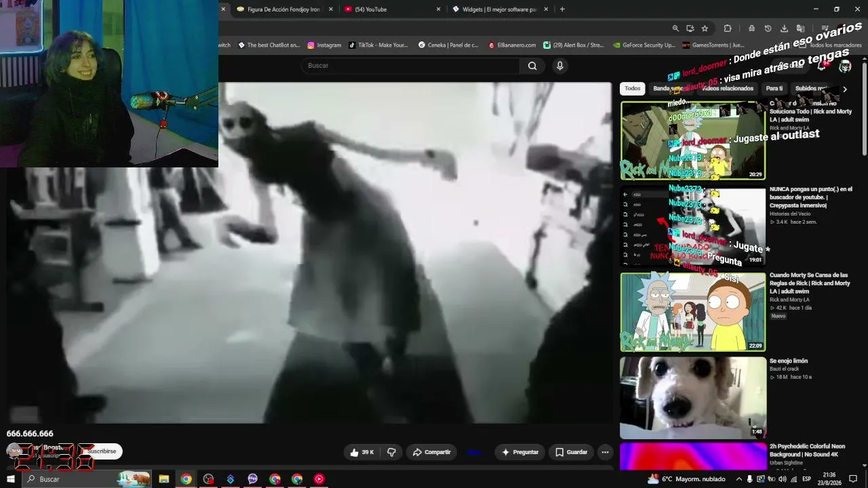868x488 pixels.
Task: Dislike the video with the thumbs-down icon
Action: [391, 452]
